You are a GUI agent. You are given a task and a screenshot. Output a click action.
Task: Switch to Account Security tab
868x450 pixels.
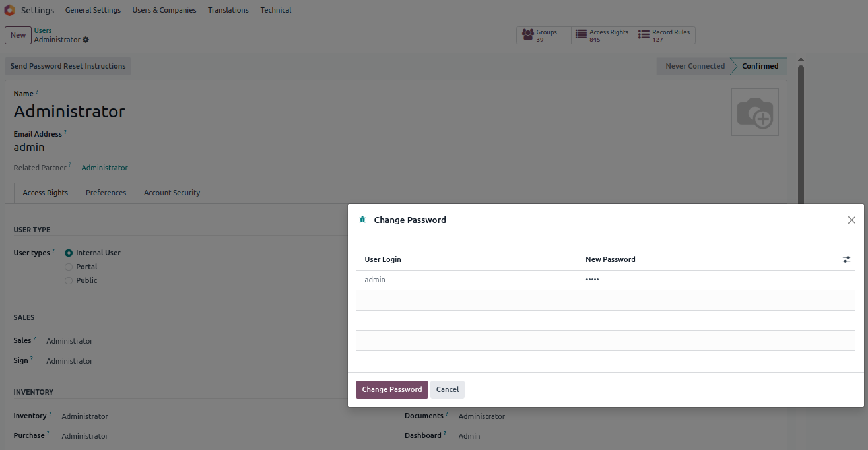[x=172, y=193]
